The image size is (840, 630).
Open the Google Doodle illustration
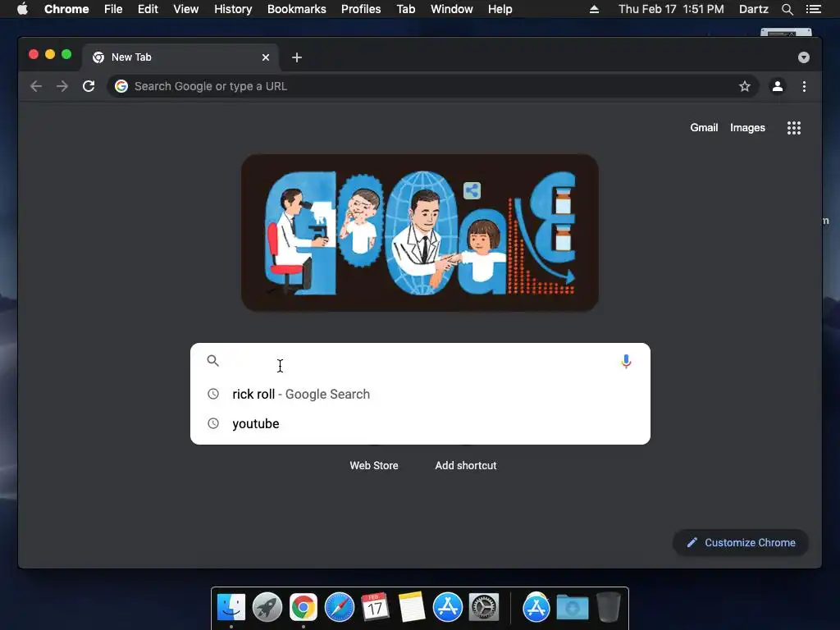(x=420, y=232)
